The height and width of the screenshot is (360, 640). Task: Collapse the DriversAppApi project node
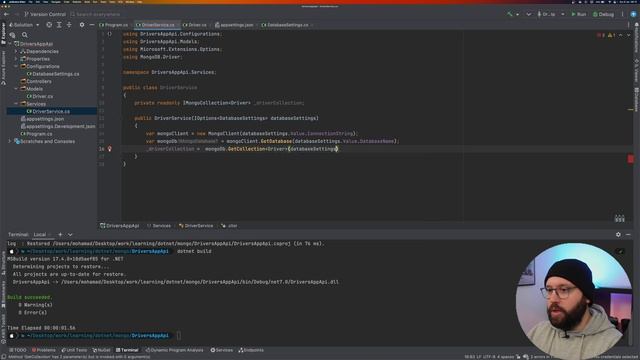(10, 44)
